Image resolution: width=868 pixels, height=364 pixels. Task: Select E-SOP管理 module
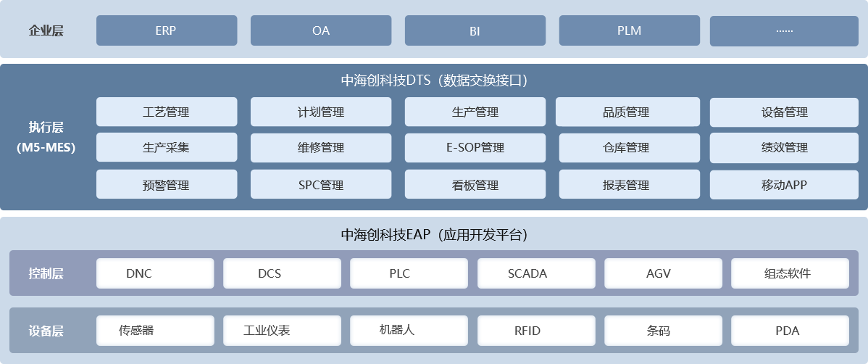tap(475, 147)
